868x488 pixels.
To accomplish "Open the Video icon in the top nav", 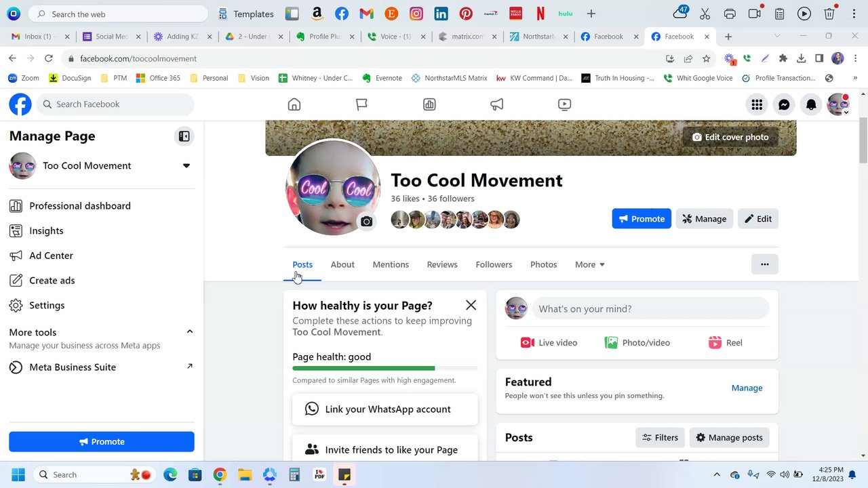I will pyautogui.click(x=564, y=104).
